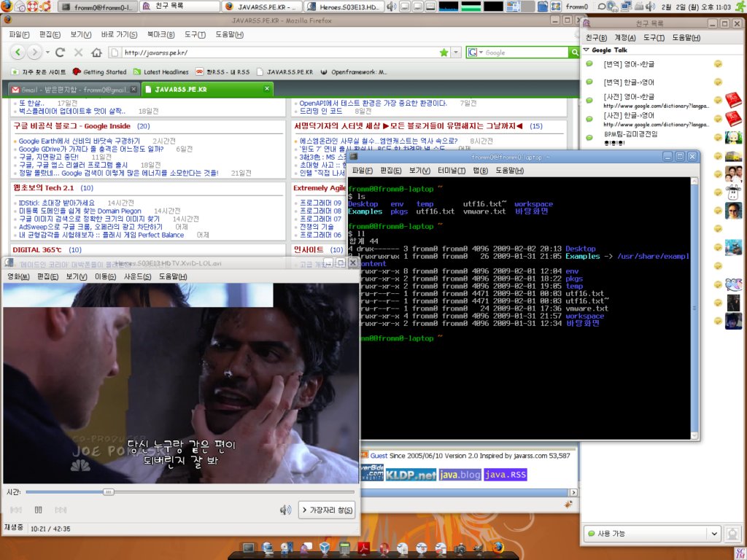
Task: Open Getting Started bookmark
Action: (x=99, y=72)
